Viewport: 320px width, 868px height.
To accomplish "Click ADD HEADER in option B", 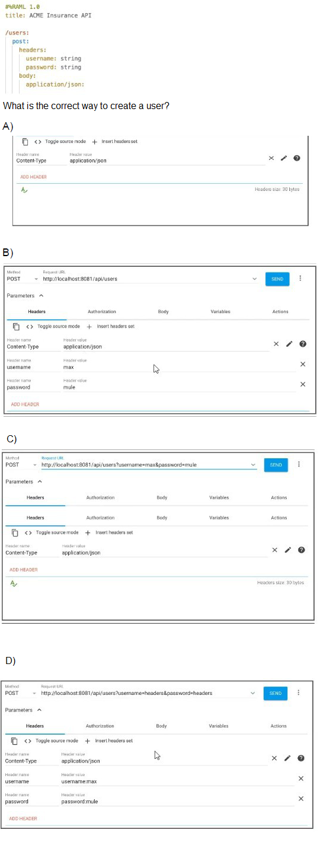I will 25,404.
